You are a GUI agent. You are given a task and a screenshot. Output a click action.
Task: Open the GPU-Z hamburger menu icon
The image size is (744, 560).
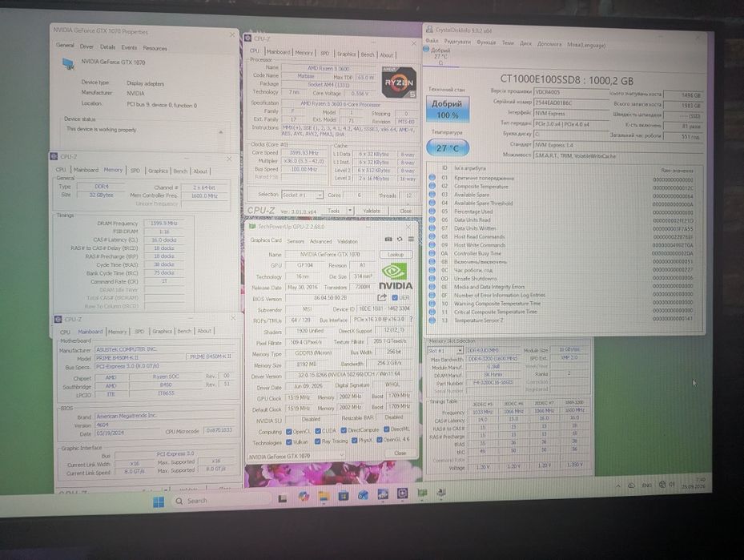(x=411, y=240)
